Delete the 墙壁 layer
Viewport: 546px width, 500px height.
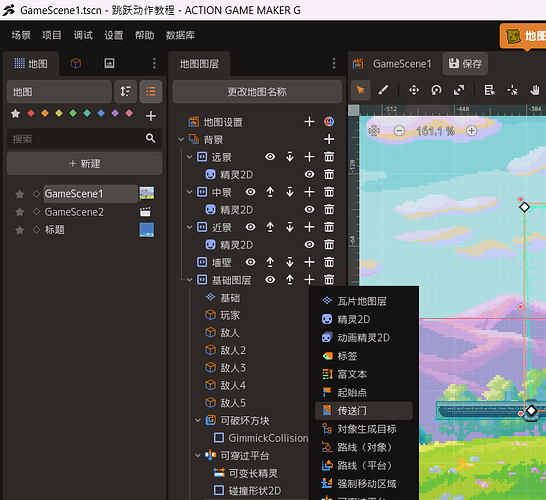329,262
